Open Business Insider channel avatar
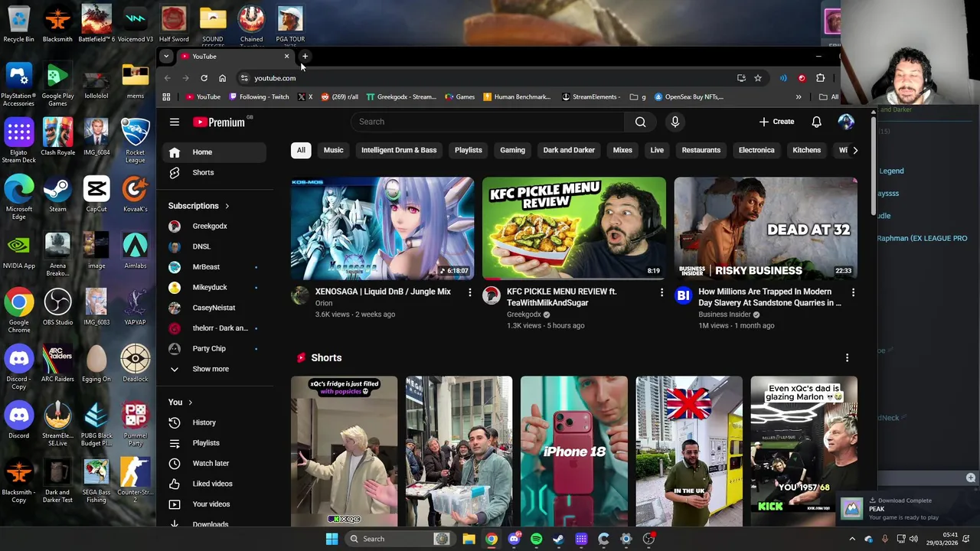 683,295
